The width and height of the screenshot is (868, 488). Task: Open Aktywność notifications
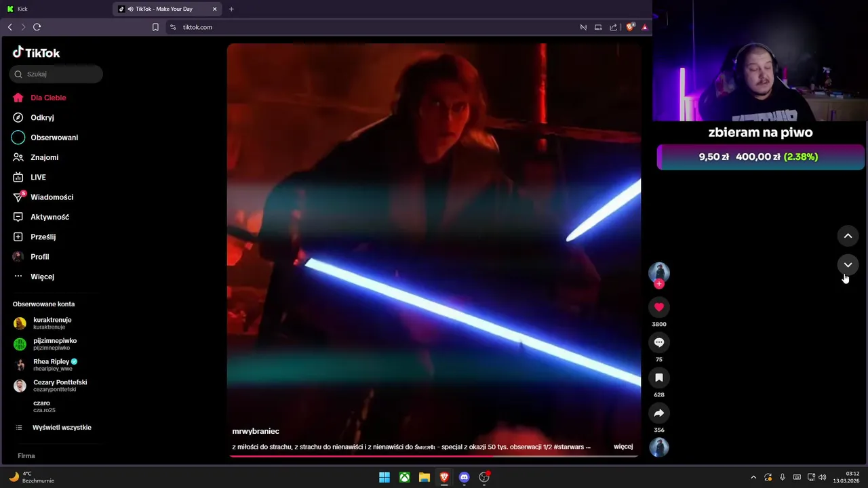coord(41,217)
